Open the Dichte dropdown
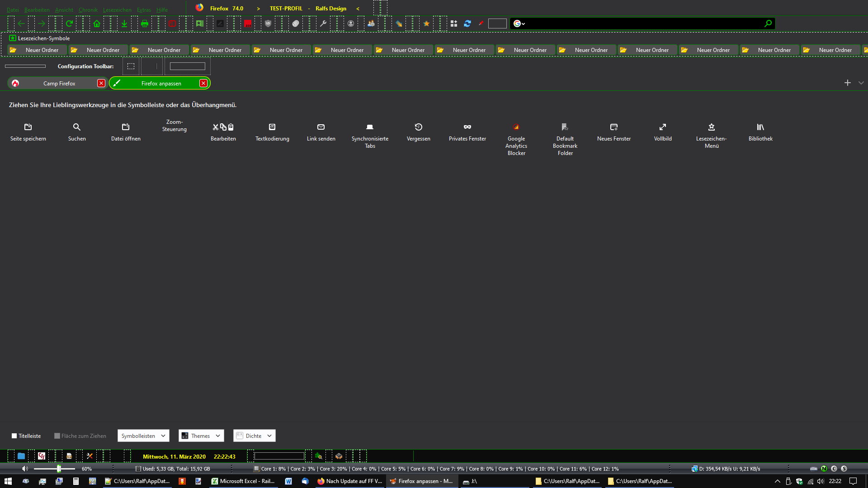The height and width of the screenshot is (488, 868). 254,436
